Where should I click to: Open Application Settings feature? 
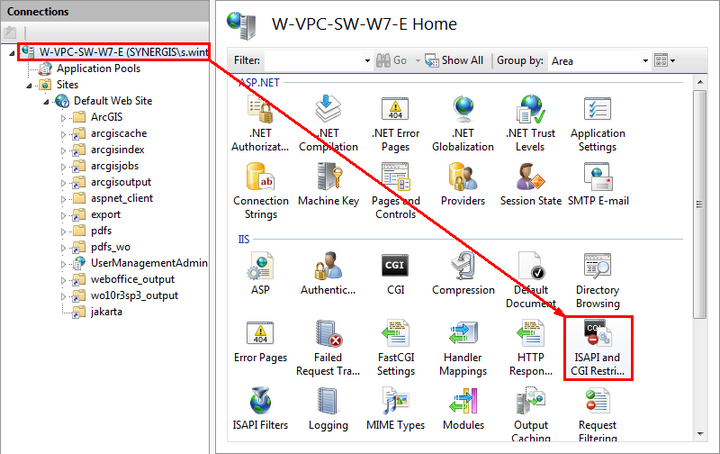[597, 123]
